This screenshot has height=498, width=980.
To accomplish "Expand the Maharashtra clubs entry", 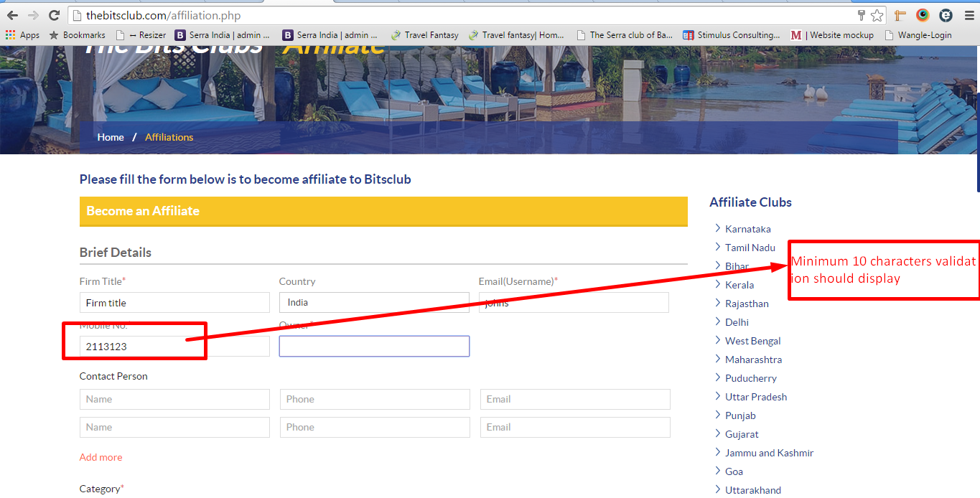I will tap(753, 360).
